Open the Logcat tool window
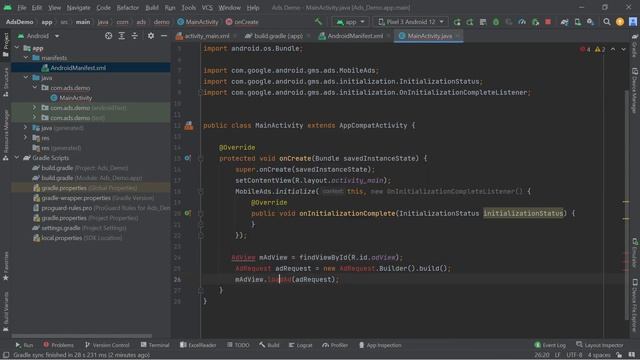The width and height of the screenshot is (640, 360). click(x=300, y=345)
